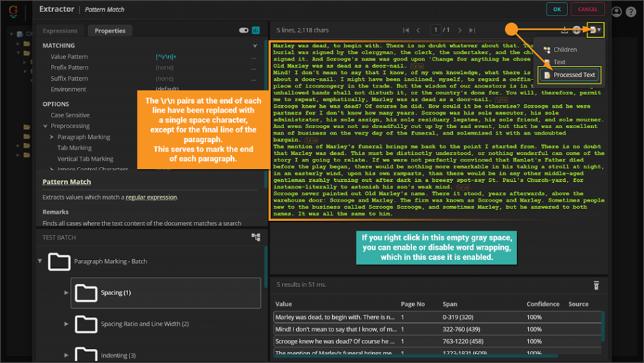Clear results with the trash icon
The width and height of the screenshot is (644, 363).
tap(597, 285)
